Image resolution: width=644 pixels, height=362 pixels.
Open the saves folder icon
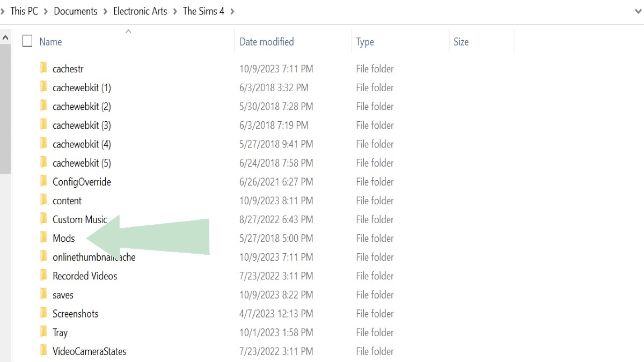click(x=44, y=294)
